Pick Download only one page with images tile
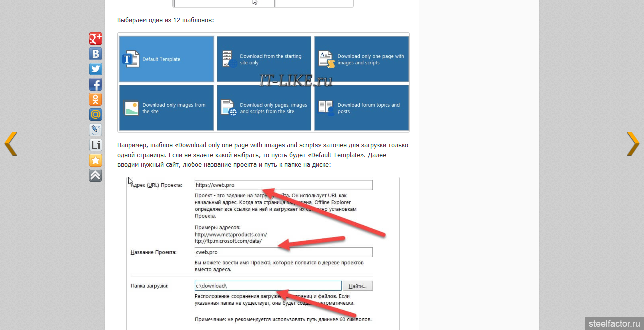Viewport: 644px width, 330px height. (361, 59)
